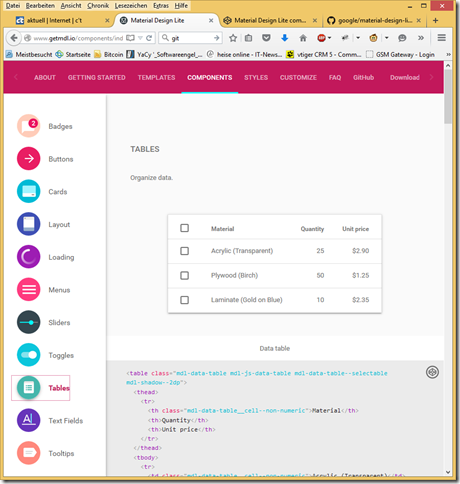The image size is (460, 484).
Task: Open the Loading component icon
Action: pos(28,257)
